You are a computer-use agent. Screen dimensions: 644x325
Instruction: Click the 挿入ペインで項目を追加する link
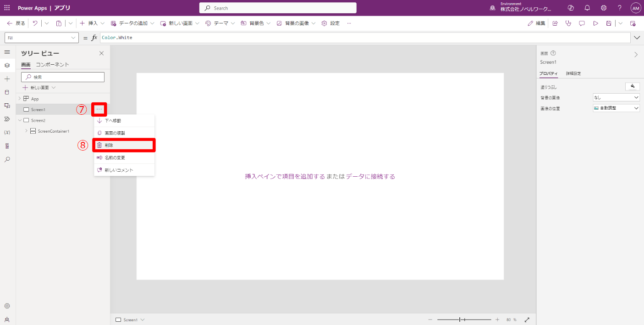click(285, 176)
